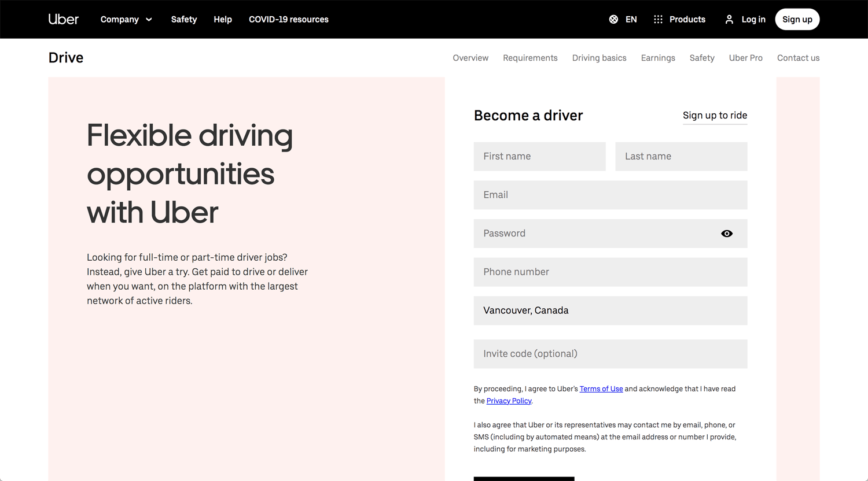Click the Log in link
The image size is (868, 481).
pos(753,19)
